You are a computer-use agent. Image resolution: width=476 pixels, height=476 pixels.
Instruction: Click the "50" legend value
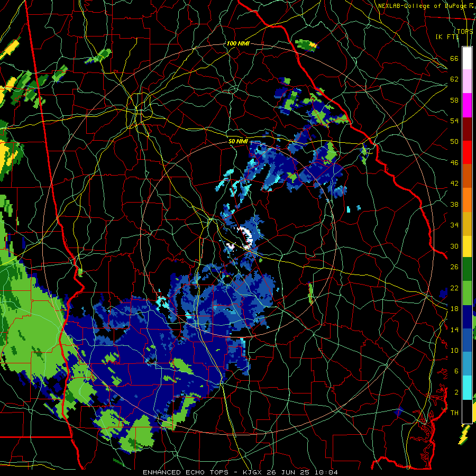(454, 141)
